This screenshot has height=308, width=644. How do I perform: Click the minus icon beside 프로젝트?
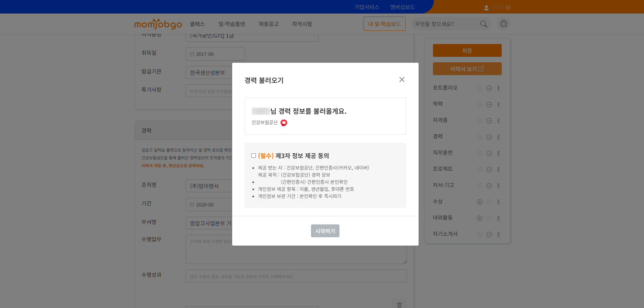pos(489,170)
